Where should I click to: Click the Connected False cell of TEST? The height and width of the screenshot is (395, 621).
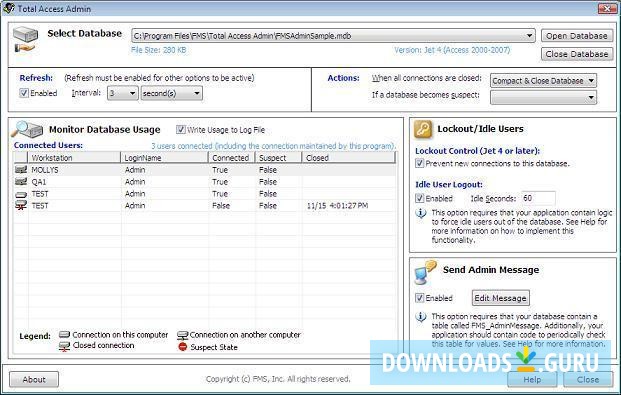221,206
